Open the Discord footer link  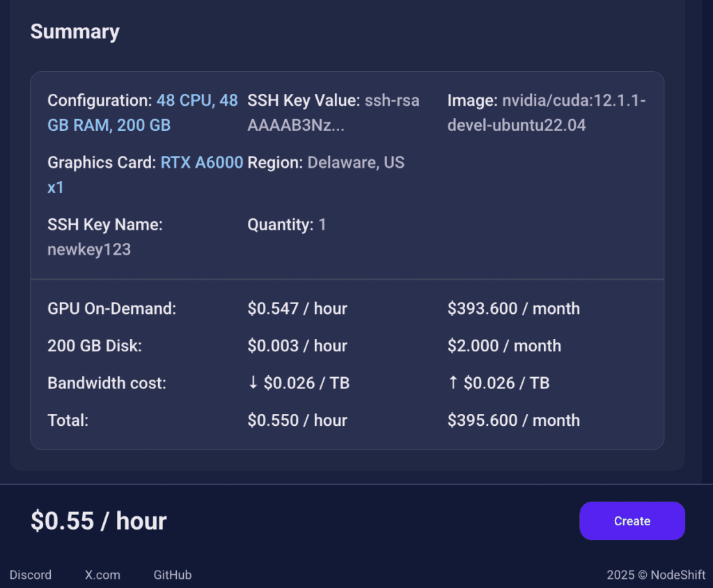[31, 575]
